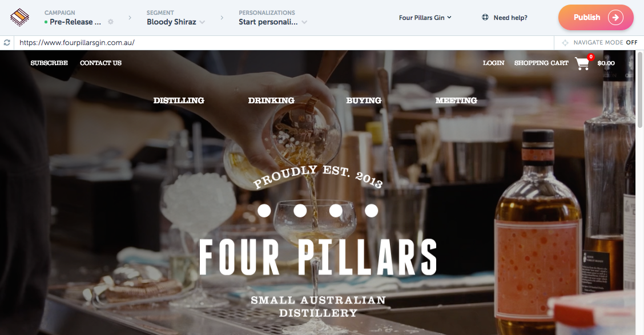This screenshot has width=644, height=335.
Task: Toggle Navigate Mode off switch
Action: pyautogui.click(x=631, y=42)
